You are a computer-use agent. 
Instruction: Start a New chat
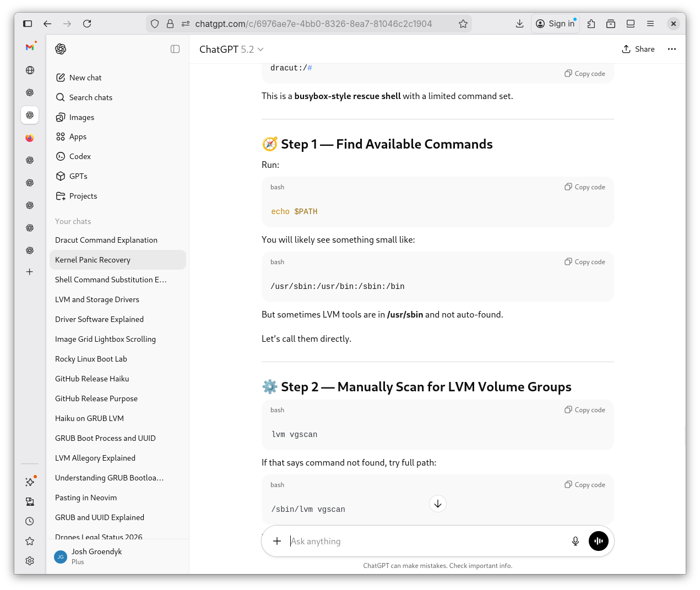[x=85, y=78]
